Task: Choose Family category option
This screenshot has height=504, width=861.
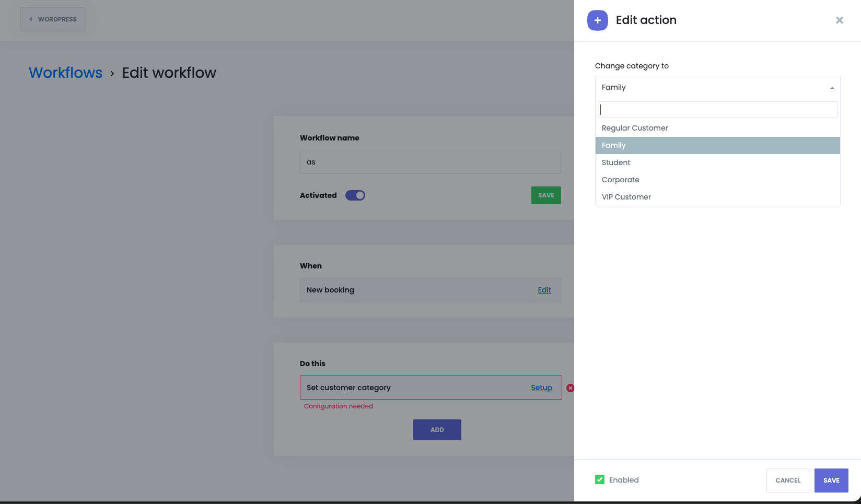Action: pos(613,145)
